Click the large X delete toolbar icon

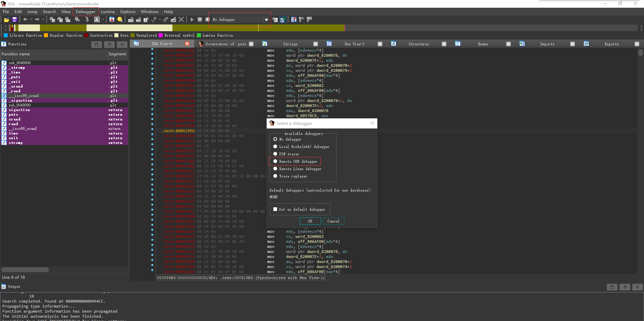(181, 19)
